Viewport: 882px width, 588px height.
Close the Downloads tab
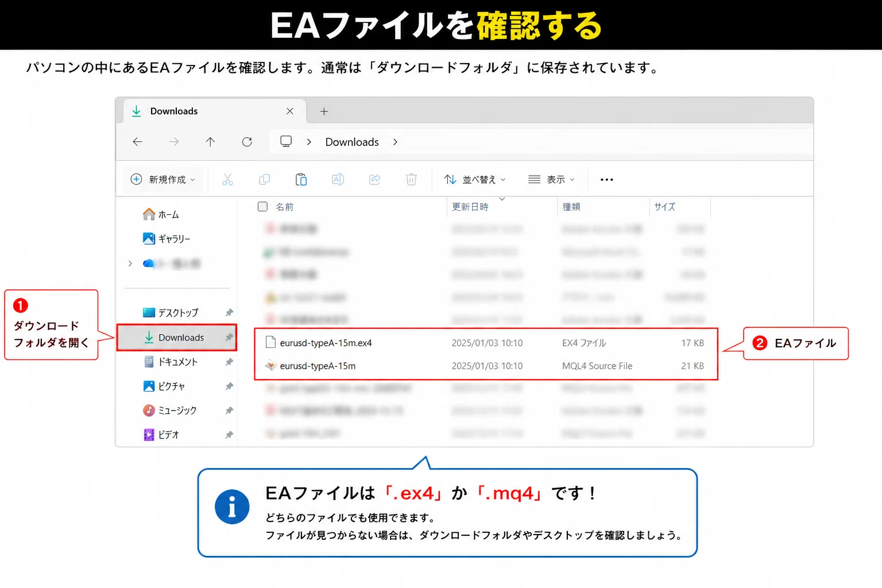(x=290, y=111)
